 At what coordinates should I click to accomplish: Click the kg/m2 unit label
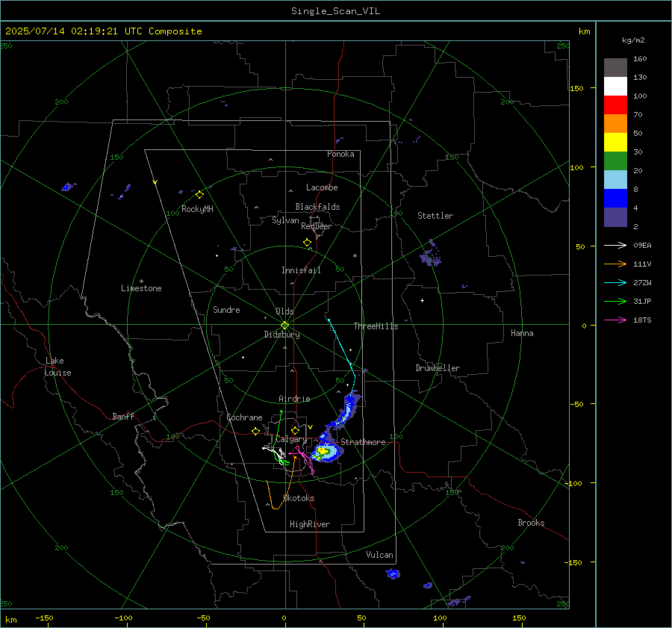(633, 40)
